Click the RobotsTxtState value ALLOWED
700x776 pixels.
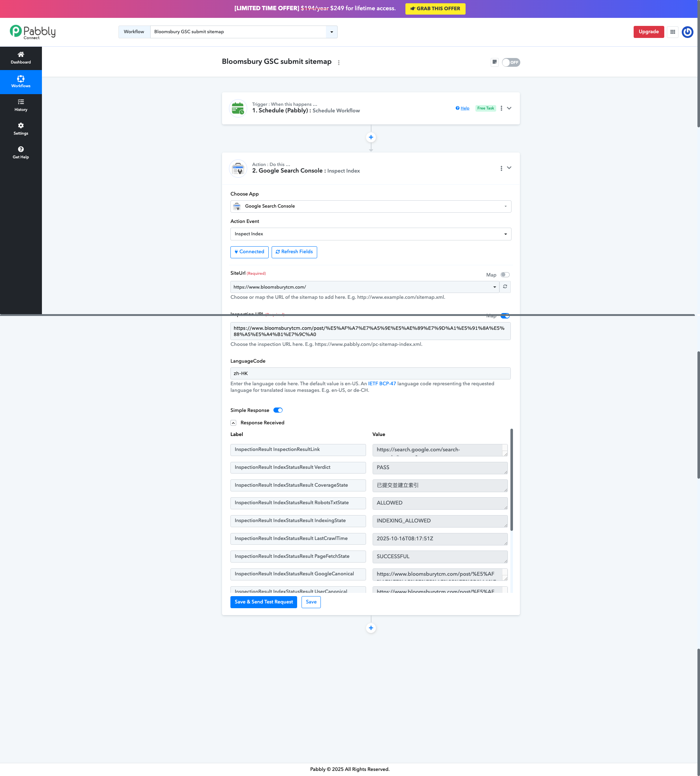(x=440, y=503)
